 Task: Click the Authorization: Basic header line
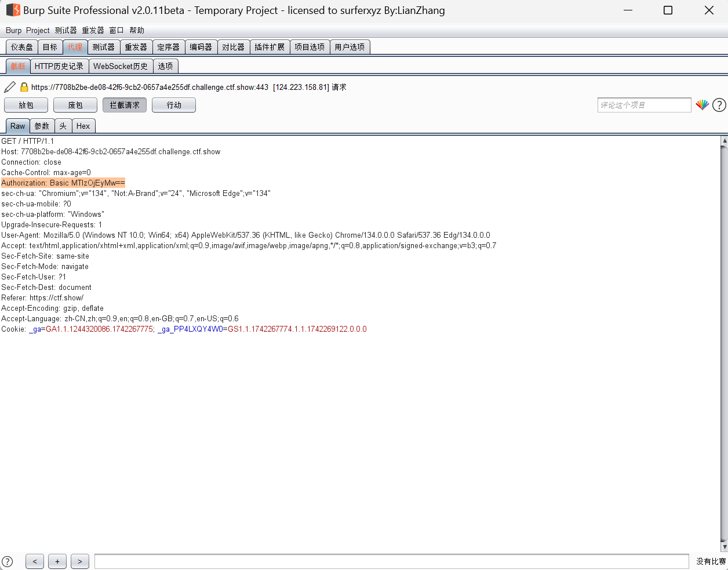point(63,183)
